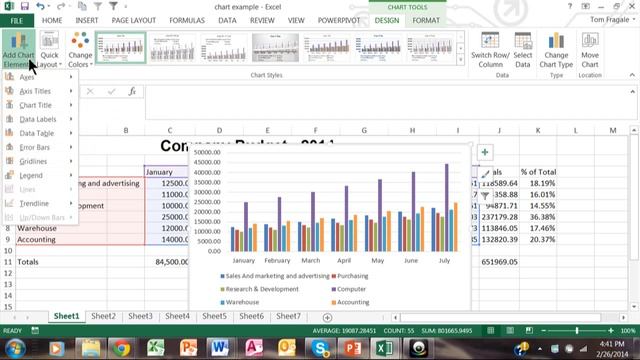Switch to Page Break Preview in the status bar

529,330
